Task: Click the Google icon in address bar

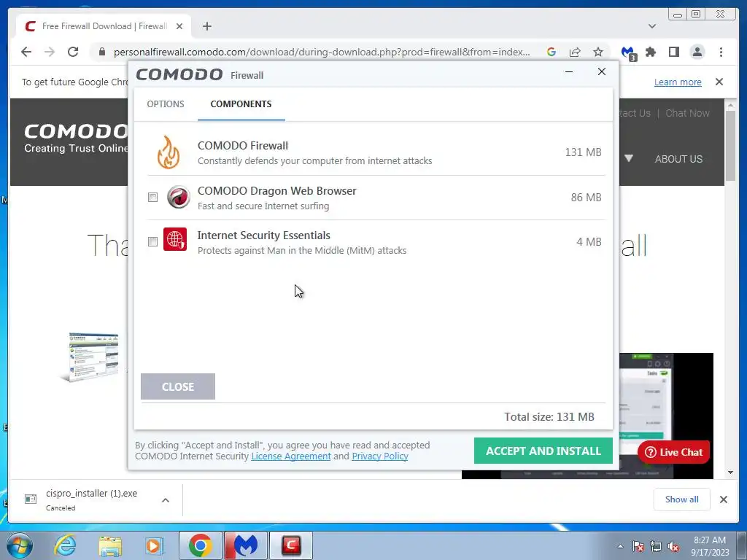Action: coord(551,52)
